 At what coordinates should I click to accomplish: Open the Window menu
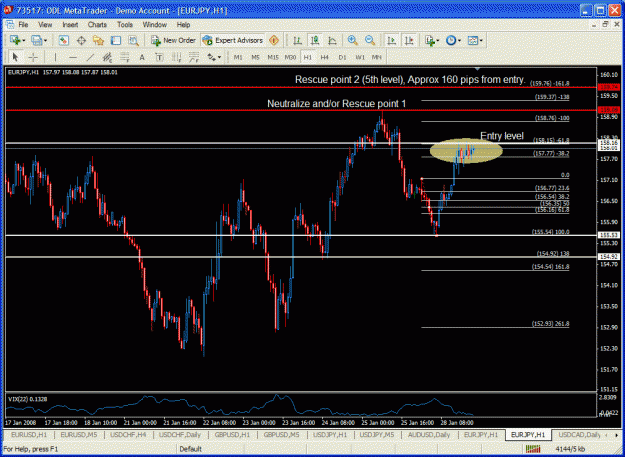[155, 25]
